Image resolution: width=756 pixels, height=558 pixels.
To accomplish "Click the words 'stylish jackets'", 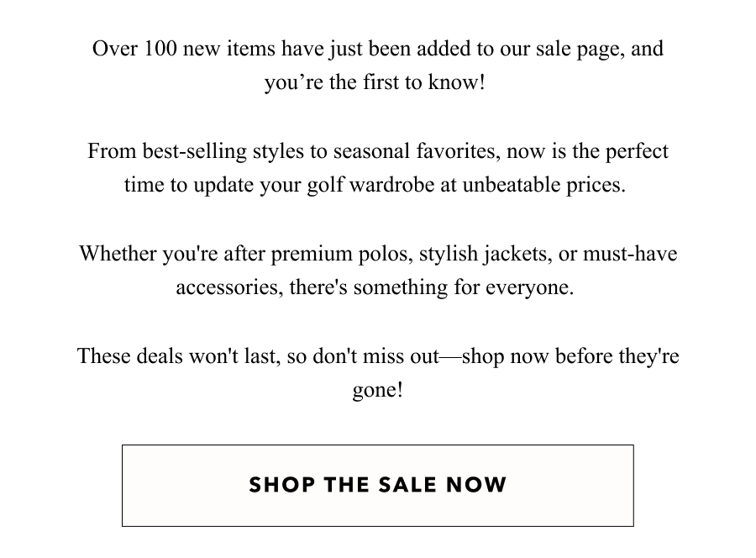I will point(483,254).
